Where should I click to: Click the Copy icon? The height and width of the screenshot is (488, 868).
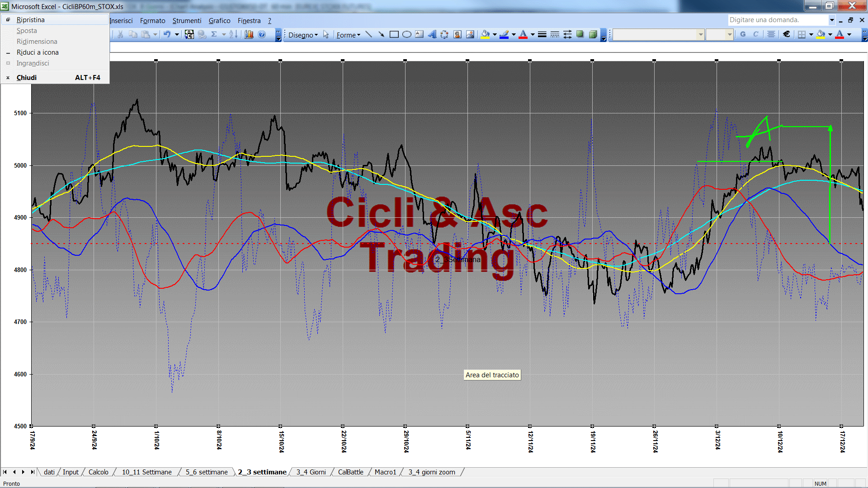click(133, 34)
